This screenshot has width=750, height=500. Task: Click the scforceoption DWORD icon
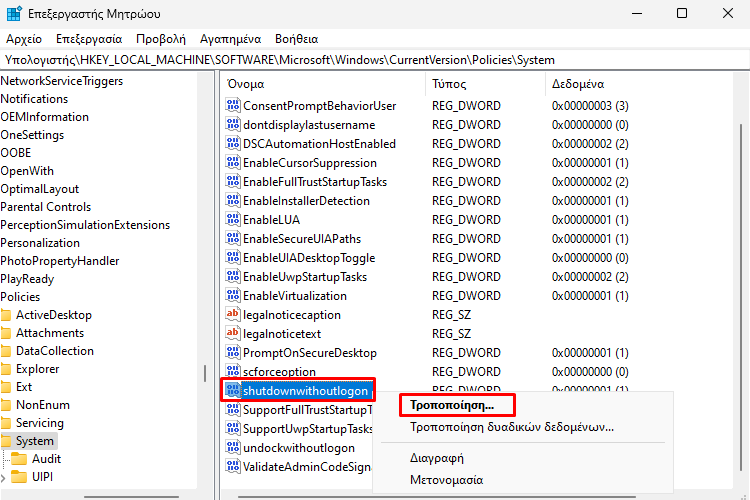pos(233,371)
